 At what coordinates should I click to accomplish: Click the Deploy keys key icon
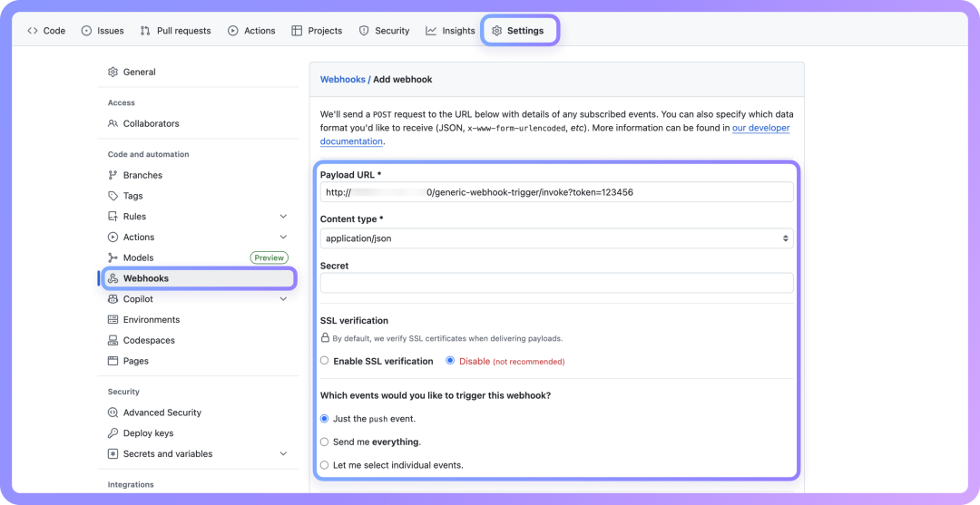(x=113, y=433)
